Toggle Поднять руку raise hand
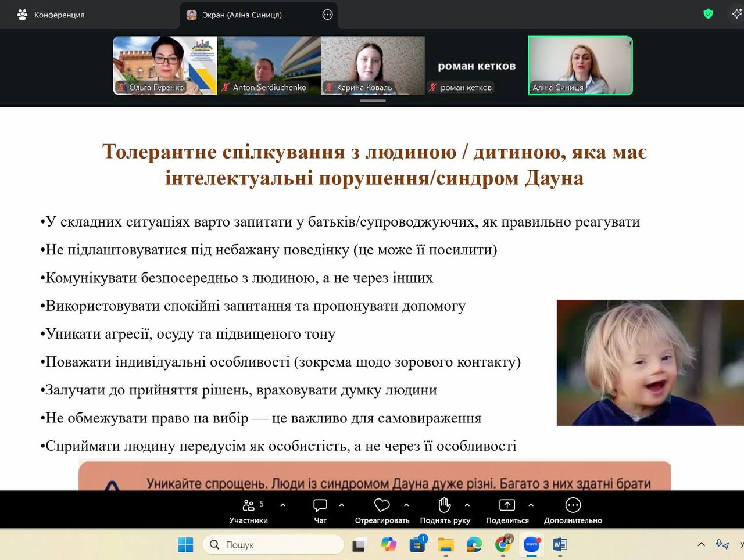This screenshot has width=744, height=560. click(445, 510)
